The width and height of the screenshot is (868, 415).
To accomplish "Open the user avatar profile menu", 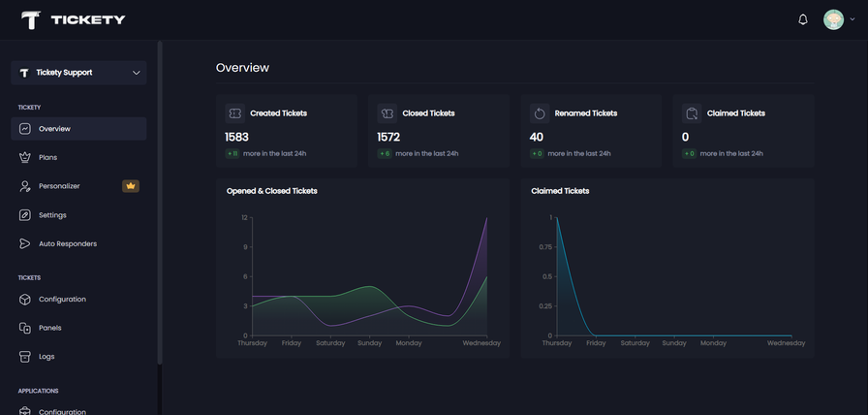I will [x=833, y=19].
